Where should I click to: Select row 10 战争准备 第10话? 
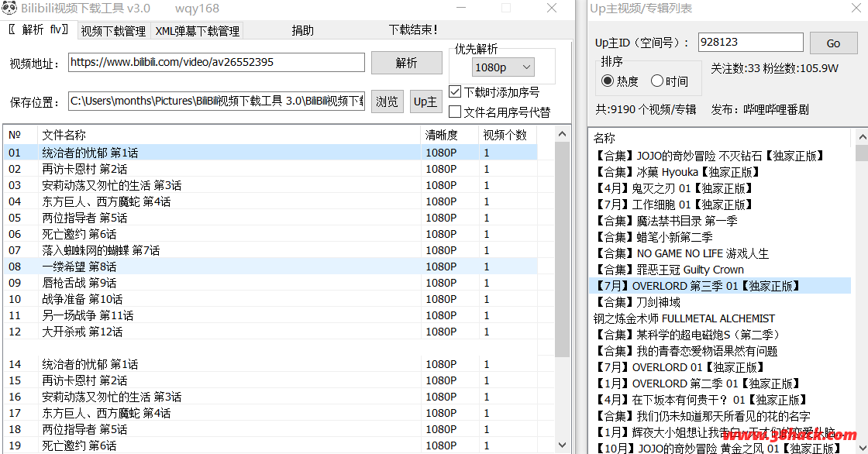[x=270, y=299]
